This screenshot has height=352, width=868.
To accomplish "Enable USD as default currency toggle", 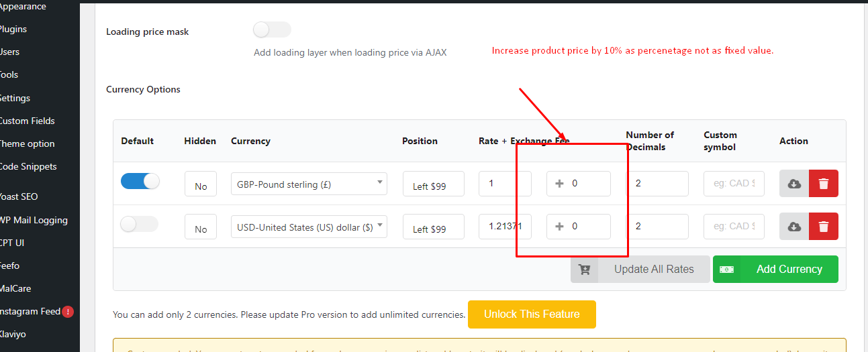I will (x=139, y=224).
